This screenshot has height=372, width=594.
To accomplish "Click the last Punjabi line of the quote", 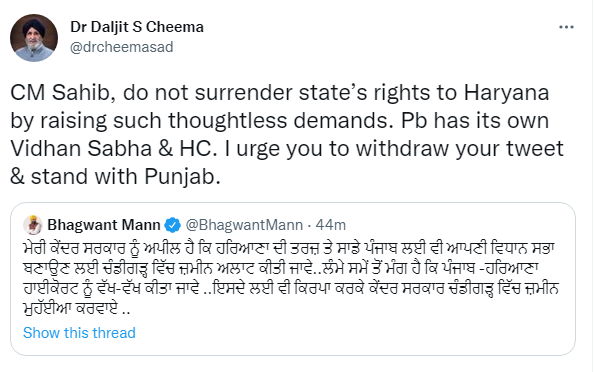I will pyautogui.click(x=77, y=308).
